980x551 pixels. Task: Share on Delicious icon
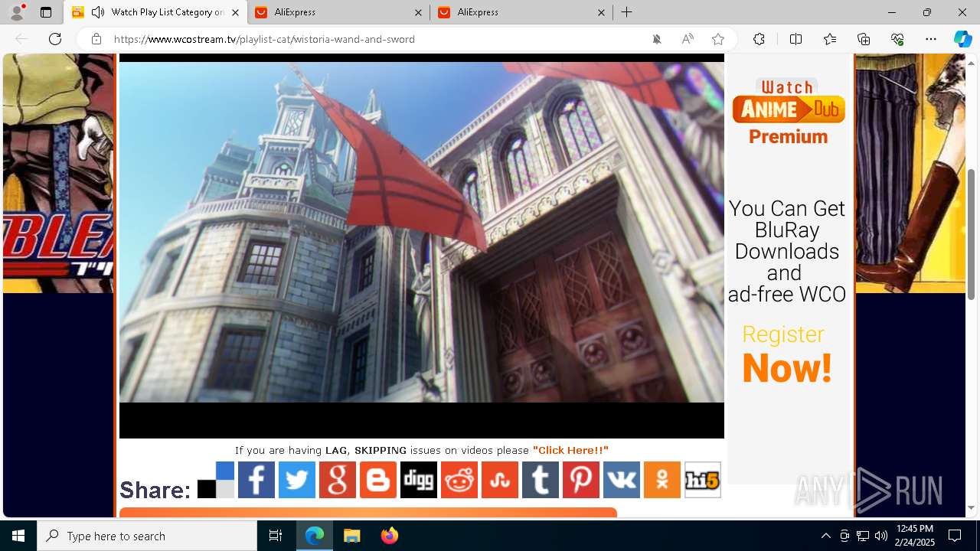216,480
